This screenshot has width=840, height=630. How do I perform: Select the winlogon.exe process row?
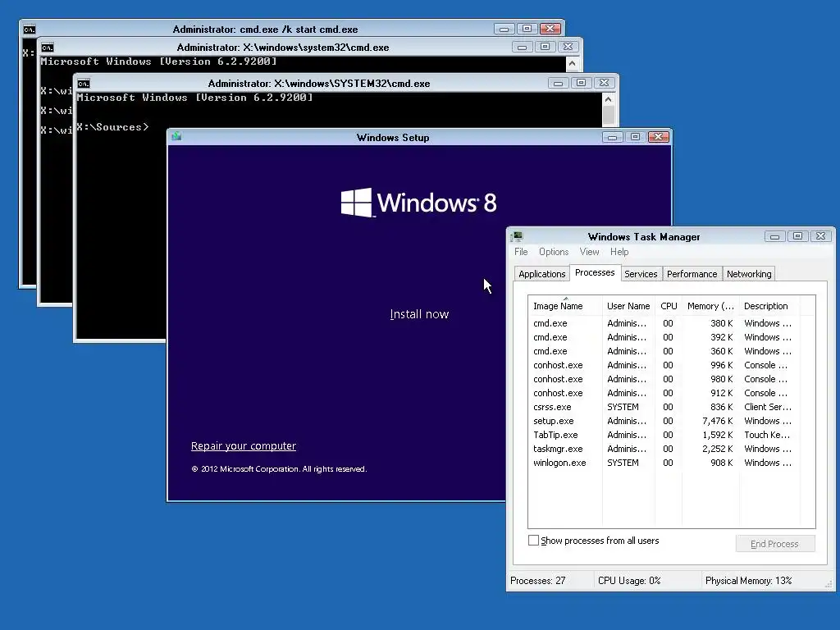[x=664, y=463]
